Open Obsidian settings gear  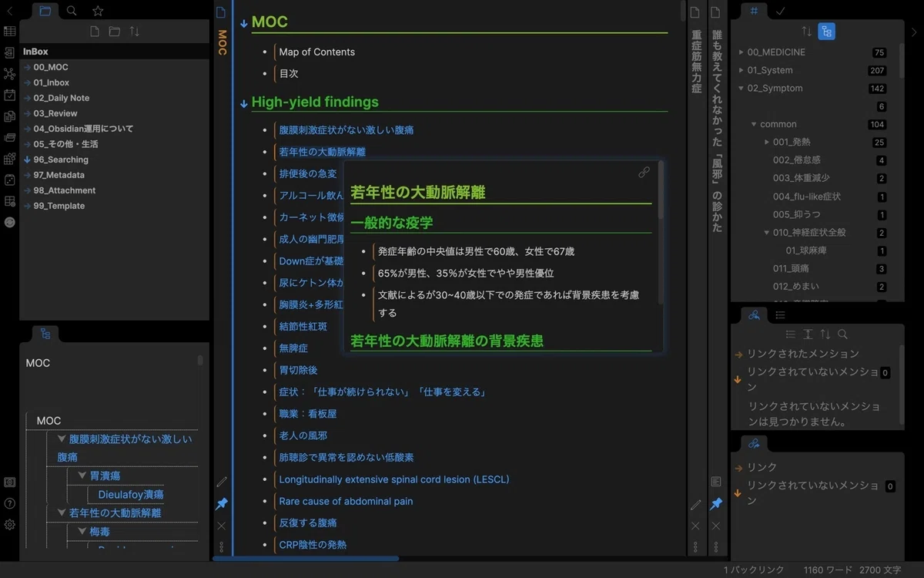(x=9, y=525)
